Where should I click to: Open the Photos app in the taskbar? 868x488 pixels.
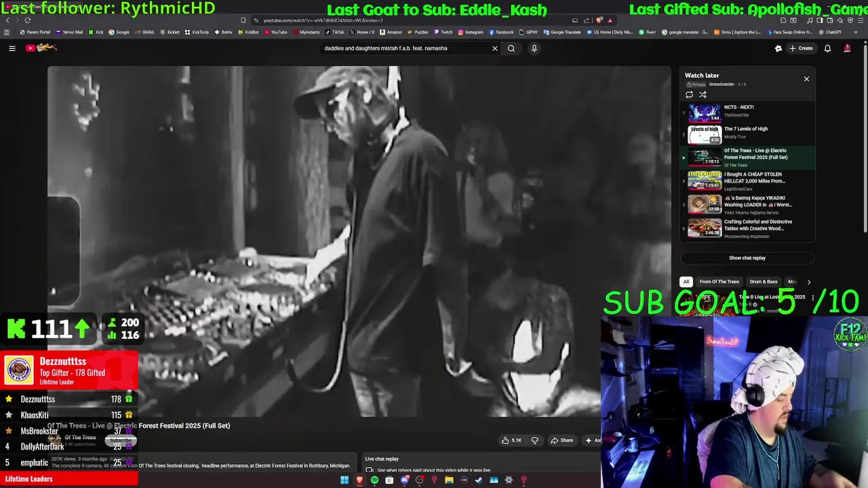point(494,481)
